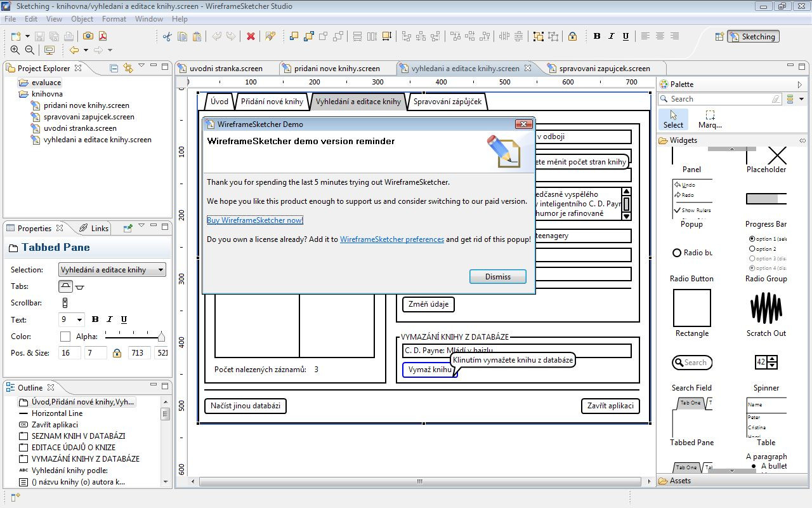Toggle Bold in the Properties Text row

tap(95, 319)
